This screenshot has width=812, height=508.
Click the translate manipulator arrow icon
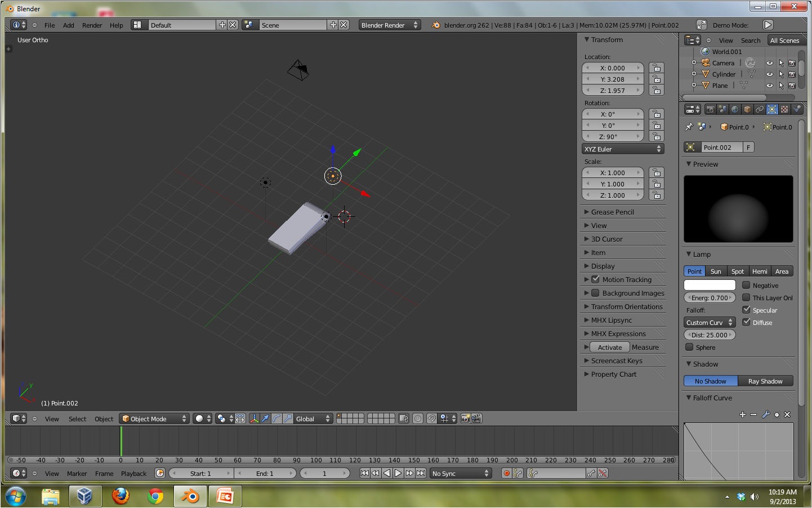265,418
